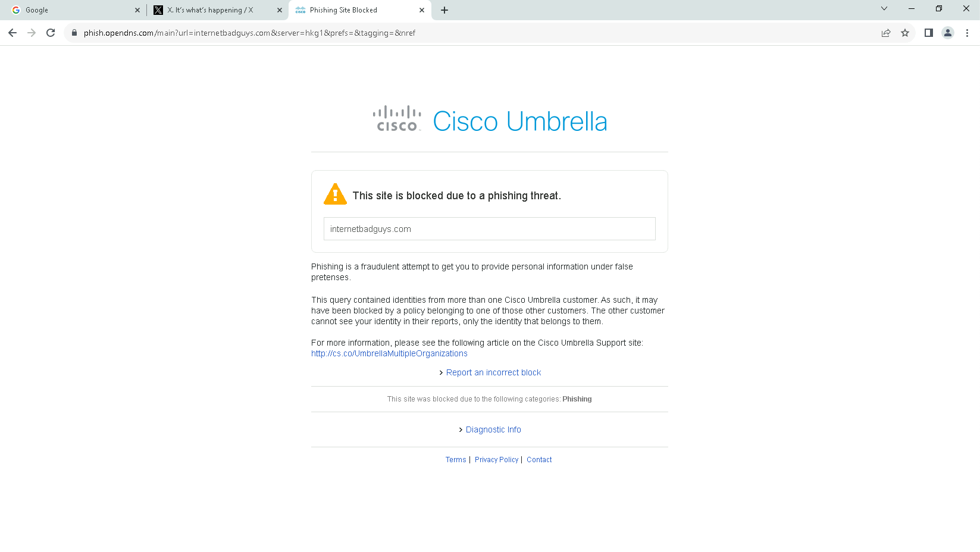
Task: Share this page icon
Action: tap(886, 33)
